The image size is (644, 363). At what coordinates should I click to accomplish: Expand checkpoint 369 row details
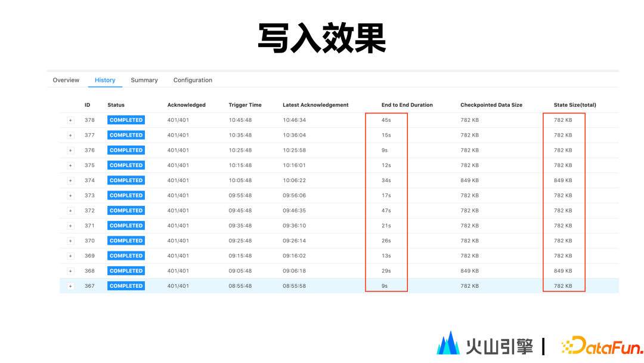(70, 256)
